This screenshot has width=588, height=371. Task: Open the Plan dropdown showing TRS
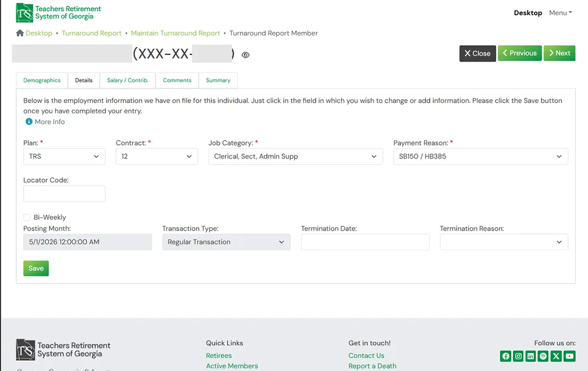pyautogui.click(x=64, y=157)
